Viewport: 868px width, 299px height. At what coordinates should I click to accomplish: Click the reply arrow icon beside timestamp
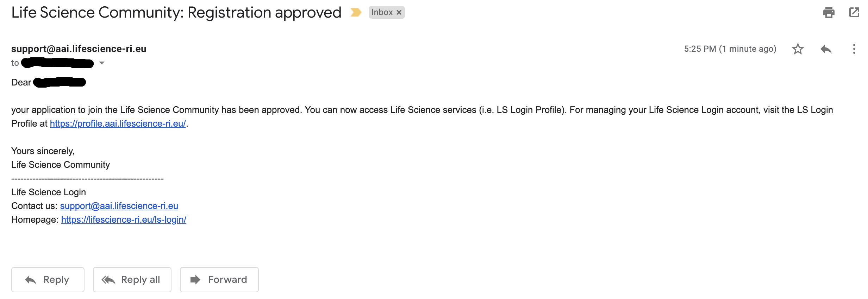click(826, 49)
